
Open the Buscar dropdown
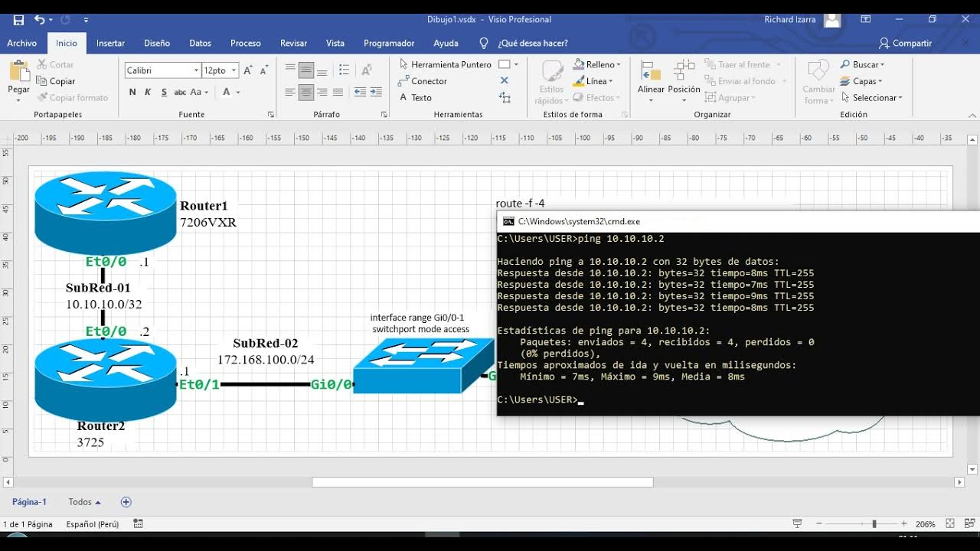tap(863, 64)
